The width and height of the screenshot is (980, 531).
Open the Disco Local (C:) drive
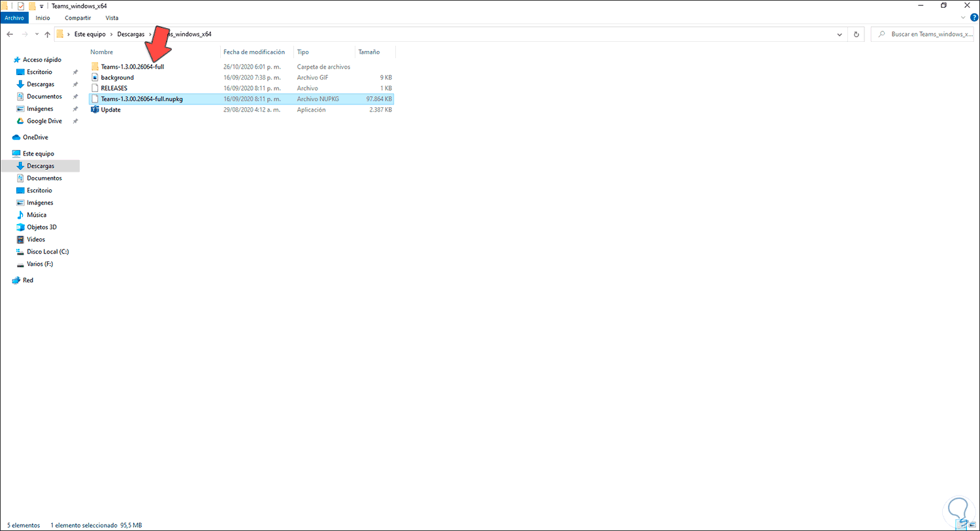(48, 251)
